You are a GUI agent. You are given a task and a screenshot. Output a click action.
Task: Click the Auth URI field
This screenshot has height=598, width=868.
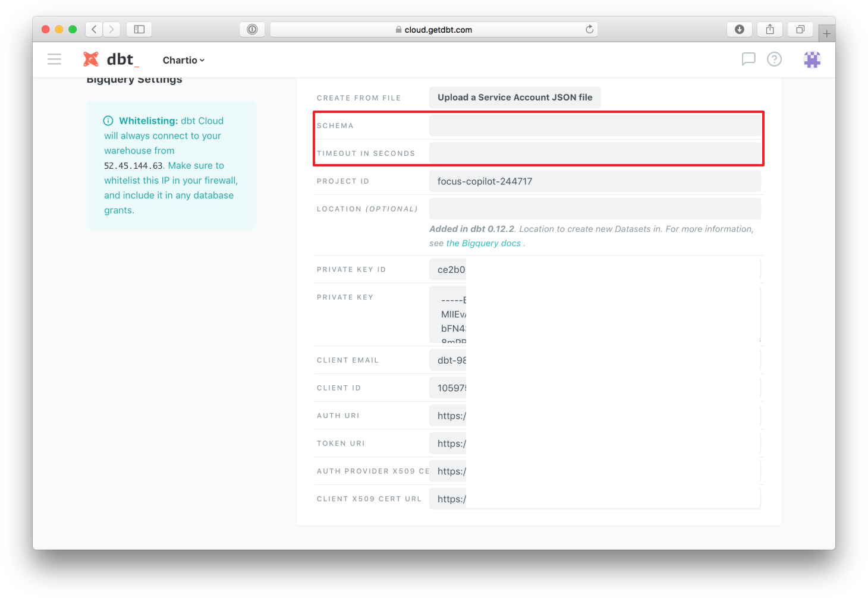(x=595, y=416)
